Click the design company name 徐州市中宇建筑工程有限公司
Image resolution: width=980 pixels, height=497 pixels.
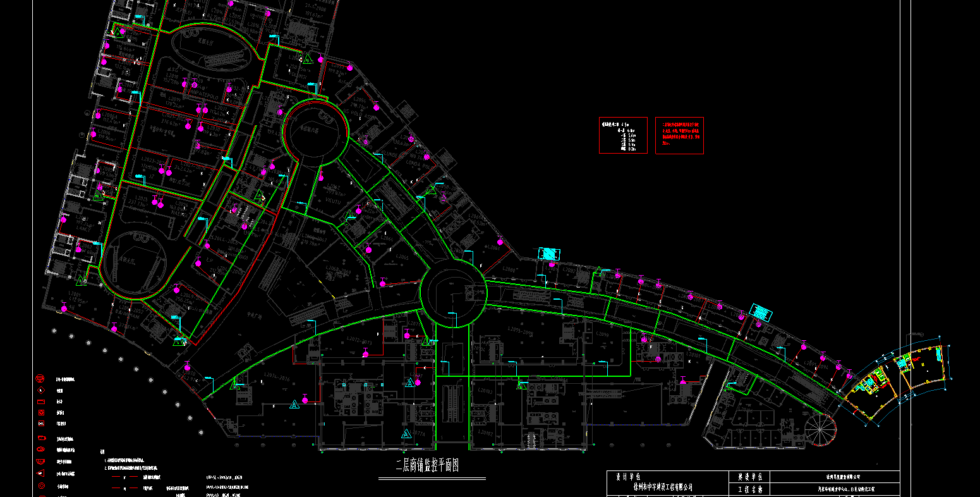click(x=663, y=488)
